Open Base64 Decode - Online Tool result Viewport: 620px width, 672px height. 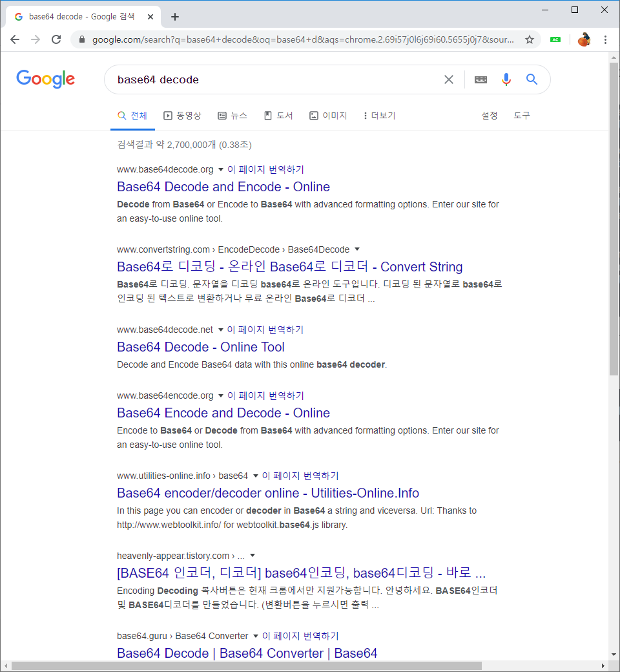200,347
